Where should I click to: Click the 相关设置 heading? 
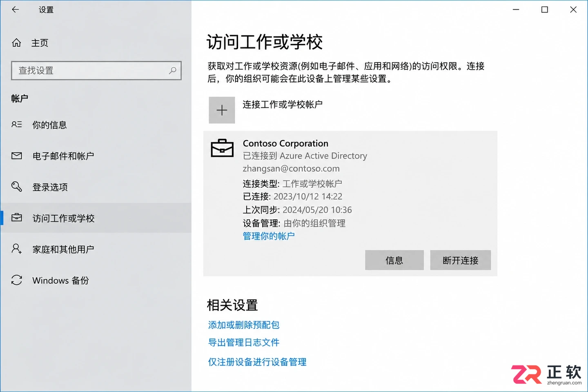[232, 305]
